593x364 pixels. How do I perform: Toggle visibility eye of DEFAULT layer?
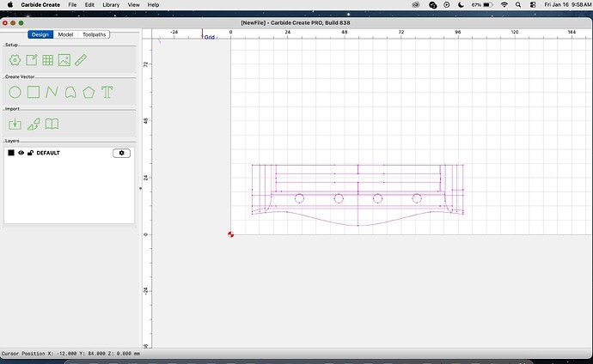21,153
